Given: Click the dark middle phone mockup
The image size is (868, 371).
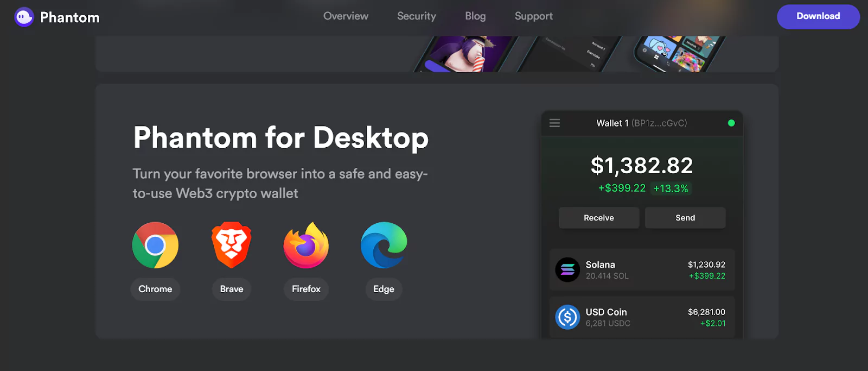Looking at the screenshot, I should click(570, 54).
